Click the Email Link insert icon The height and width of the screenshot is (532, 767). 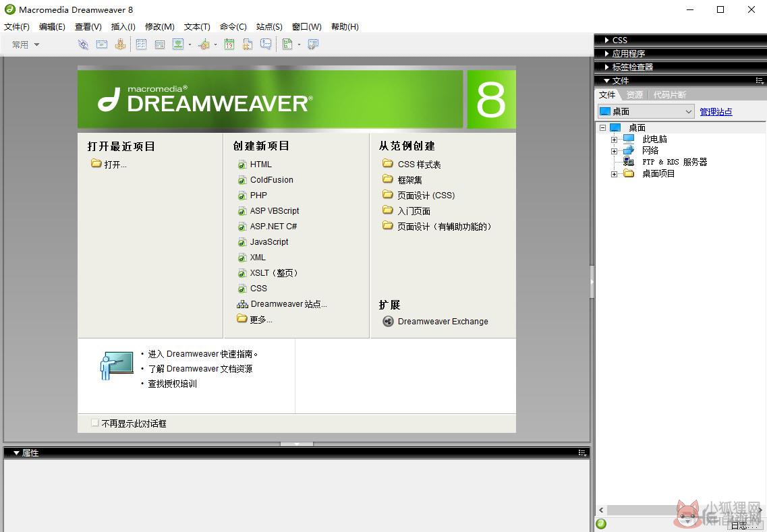[102, 45]
